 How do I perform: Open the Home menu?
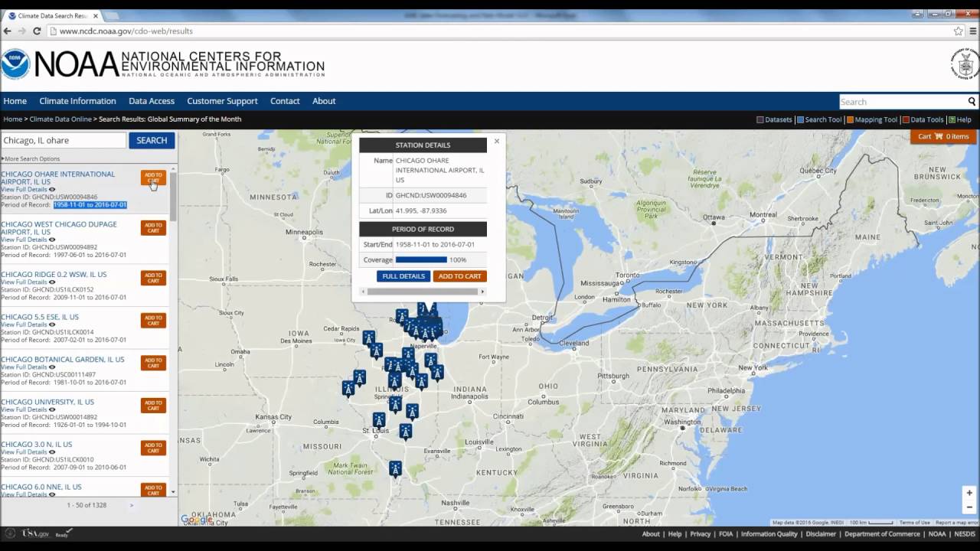click(x=15, y=101)
